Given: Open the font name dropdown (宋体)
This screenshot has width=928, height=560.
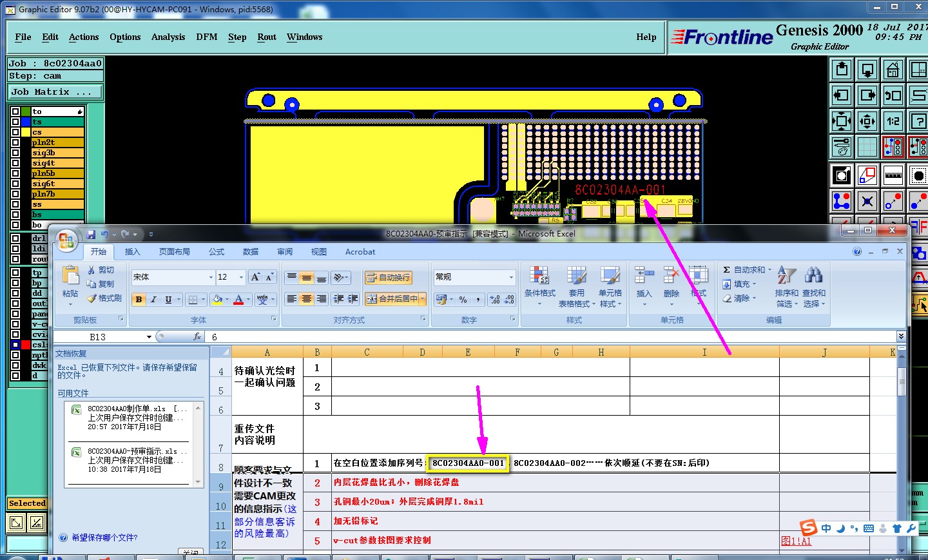Looking at the screenshot, I should [x=211, y=277].
